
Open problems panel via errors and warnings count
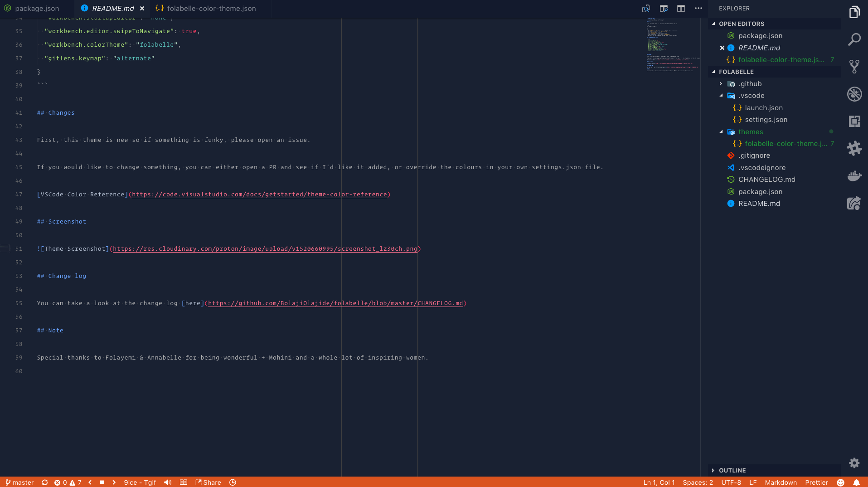pos(68,482)
